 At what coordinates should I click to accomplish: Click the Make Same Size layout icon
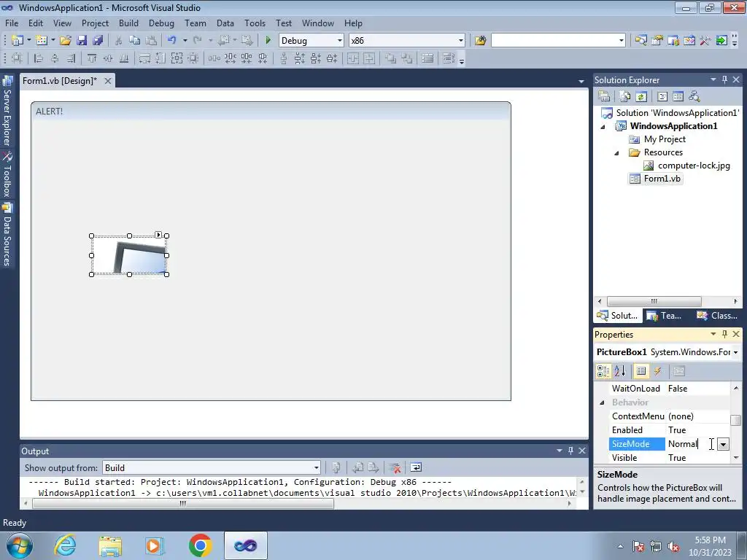click(x=177, y=58)
